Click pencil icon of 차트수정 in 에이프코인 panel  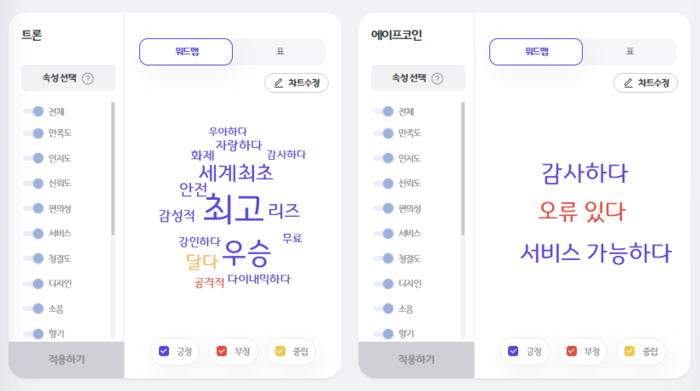point(628,83)
